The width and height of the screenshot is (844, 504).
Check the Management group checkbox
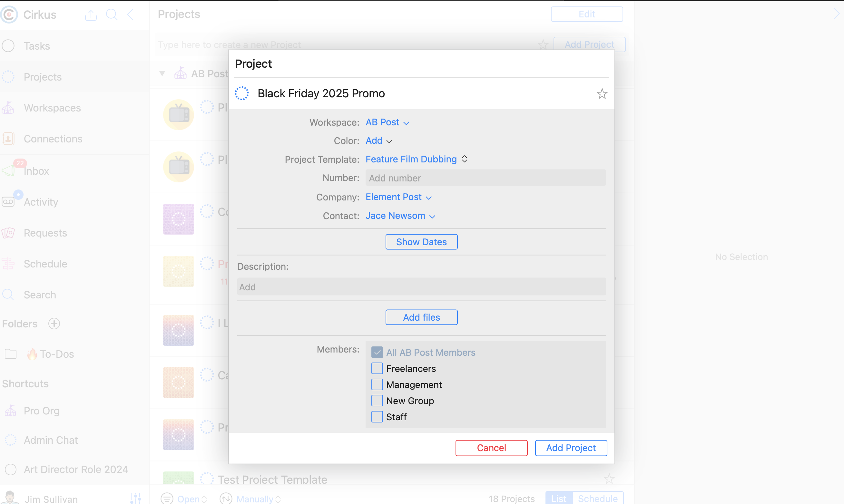377,384
